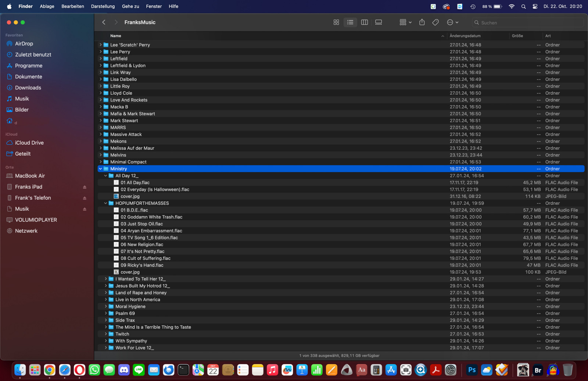
Task: Expand the Twitch folder
Action: pos(105,334)
